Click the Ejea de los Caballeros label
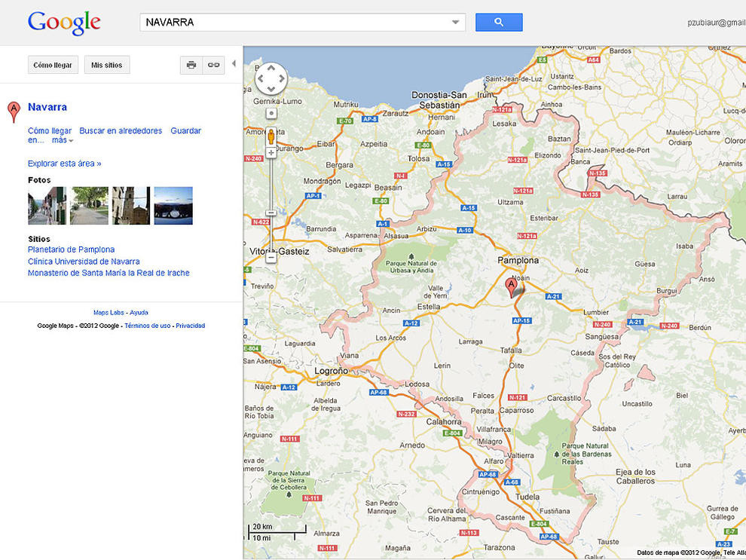Screen dimensions: 746x560 tap(636, 476)
